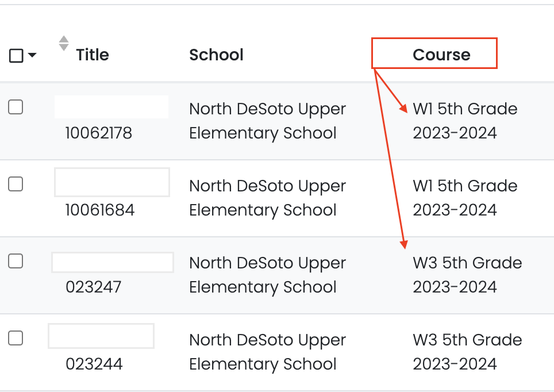The width and height of the screenshot is (554, 392).
Task: Open the title entry numbered 023247
Action: point(94,287)
